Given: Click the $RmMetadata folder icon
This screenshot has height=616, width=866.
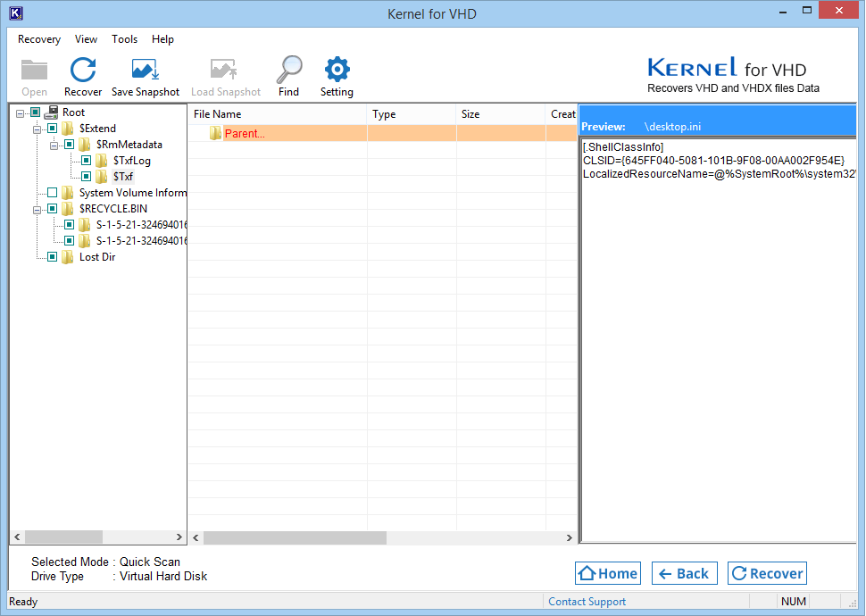Looking at the screenshot, I should pyautogui.click(x=85, y=145).
